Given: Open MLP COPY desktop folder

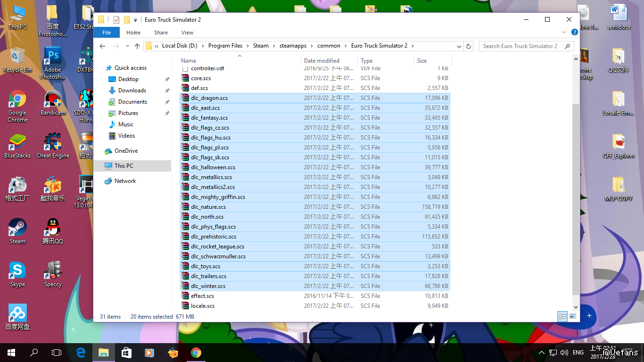Looking at the screenshot, I should coord(619,189).
